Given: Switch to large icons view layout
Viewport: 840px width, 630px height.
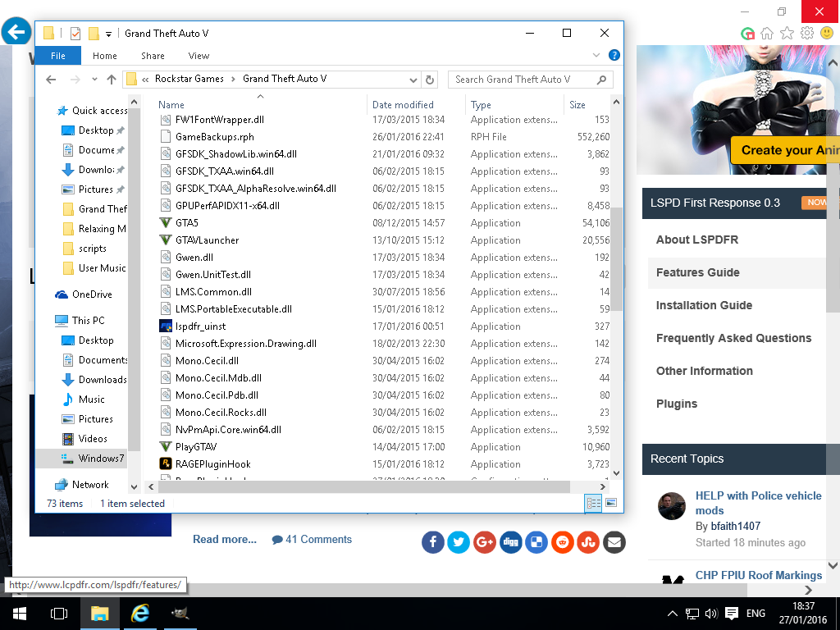Looking at the screenshot, I should 610,503.
